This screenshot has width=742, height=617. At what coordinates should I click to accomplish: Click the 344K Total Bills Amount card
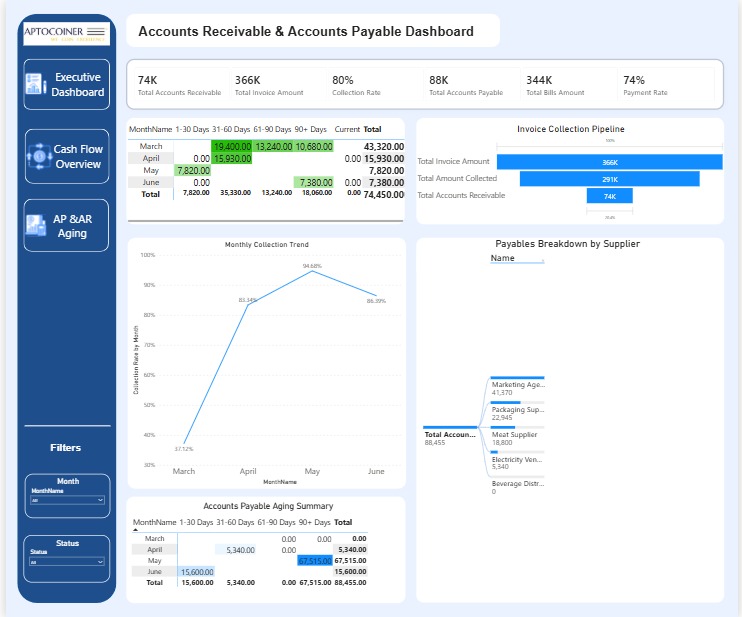(x=568, y=85)
